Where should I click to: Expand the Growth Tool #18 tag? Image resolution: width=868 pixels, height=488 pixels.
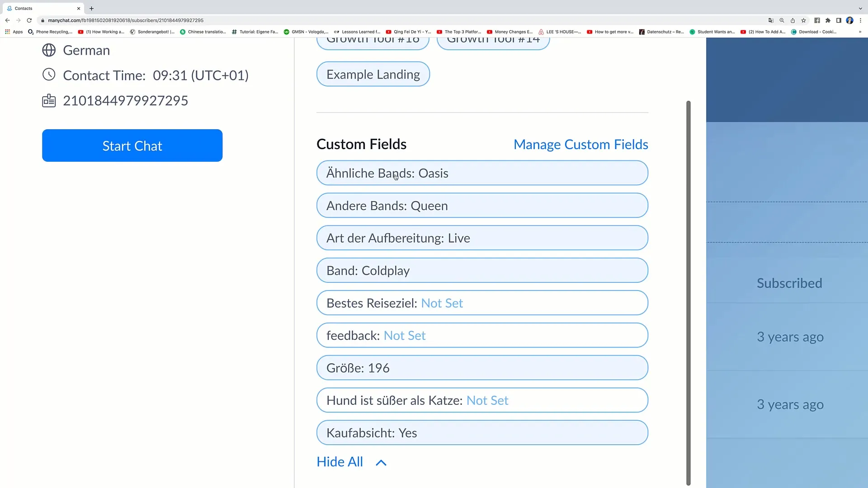pos(373,40)
